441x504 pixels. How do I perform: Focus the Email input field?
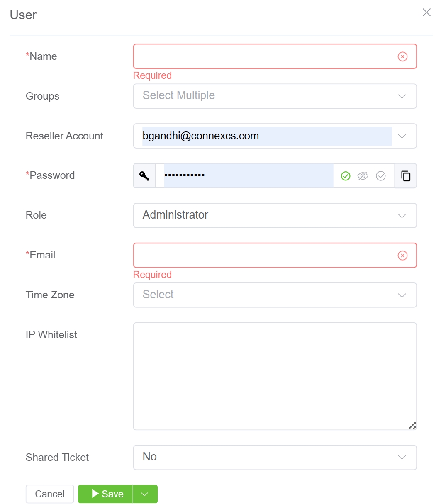tap(264, 256)
